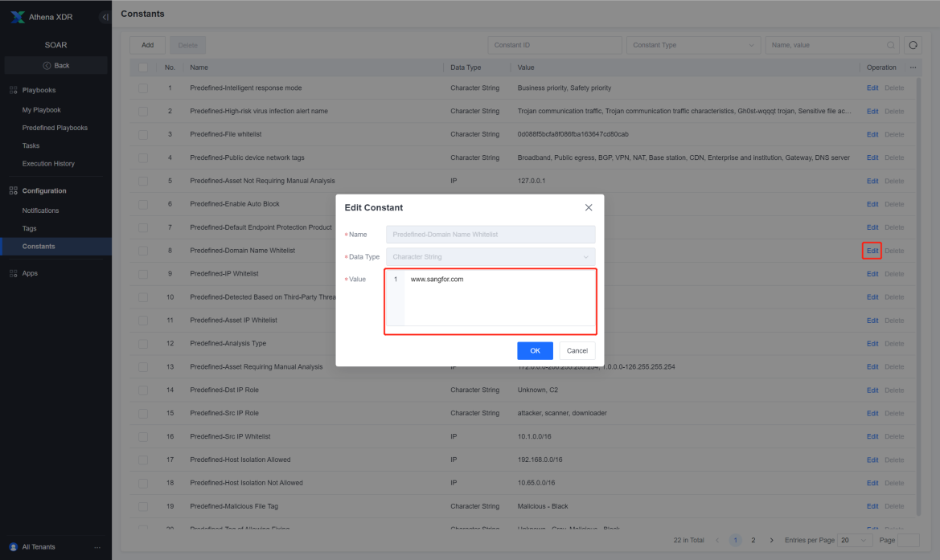Check row 8 Domain Name Whitelist checkbox
940x560 pixels.
click(x=142, y=251)
